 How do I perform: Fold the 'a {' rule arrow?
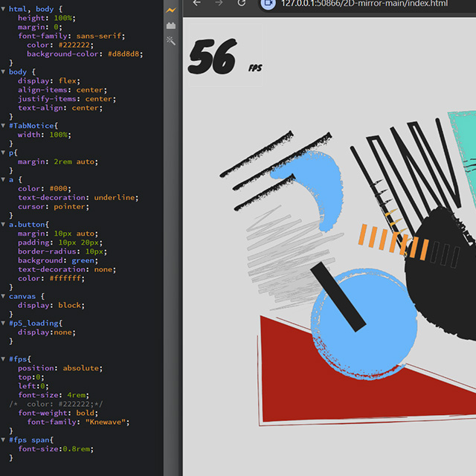point(3,180)
